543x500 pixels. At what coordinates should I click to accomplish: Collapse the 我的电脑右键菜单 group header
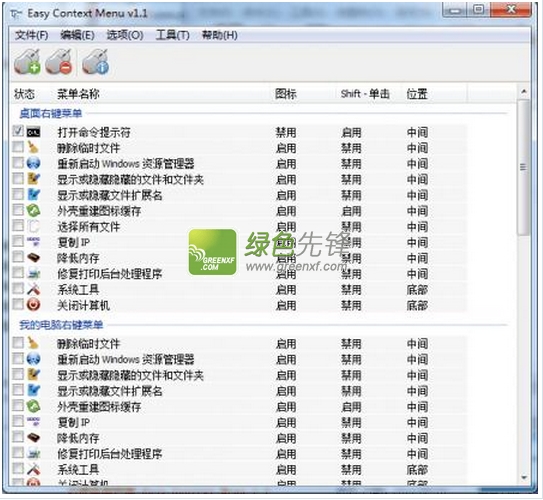(61, 324)
